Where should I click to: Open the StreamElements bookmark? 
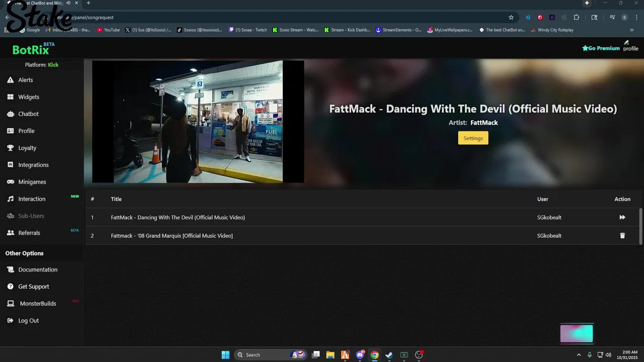[x=398, y=30]
